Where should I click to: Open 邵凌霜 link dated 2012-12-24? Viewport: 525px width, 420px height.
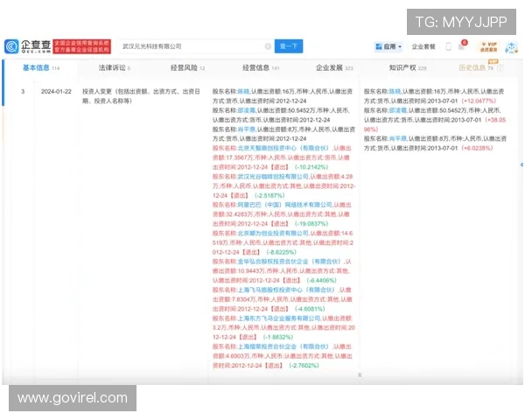247,110
